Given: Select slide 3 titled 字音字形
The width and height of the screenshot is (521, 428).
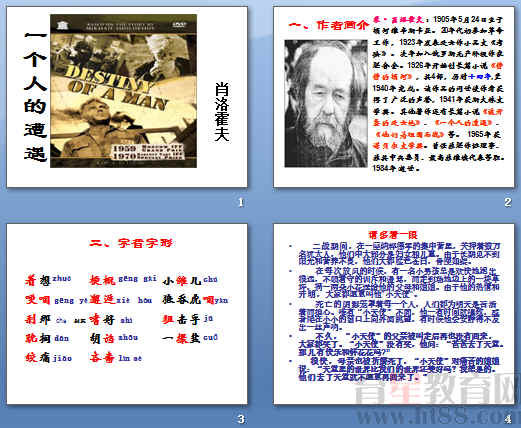Looking at the screenshot, I should 127,314.
